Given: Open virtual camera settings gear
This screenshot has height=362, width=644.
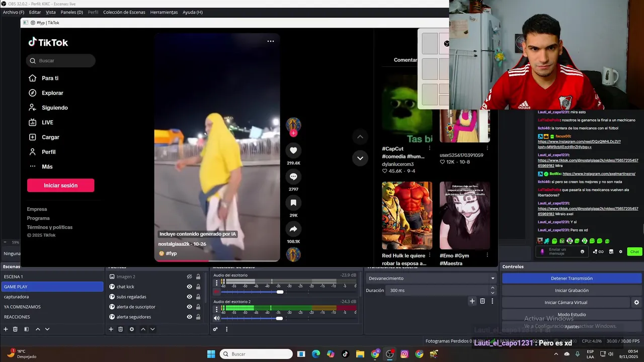Looking at the screenshot, I should (x=636, y=302).
